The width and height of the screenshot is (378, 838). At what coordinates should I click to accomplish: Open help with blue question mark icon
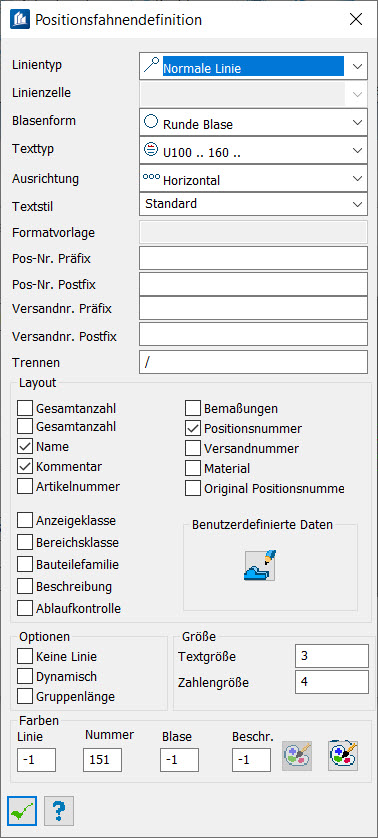coord(59,810)
